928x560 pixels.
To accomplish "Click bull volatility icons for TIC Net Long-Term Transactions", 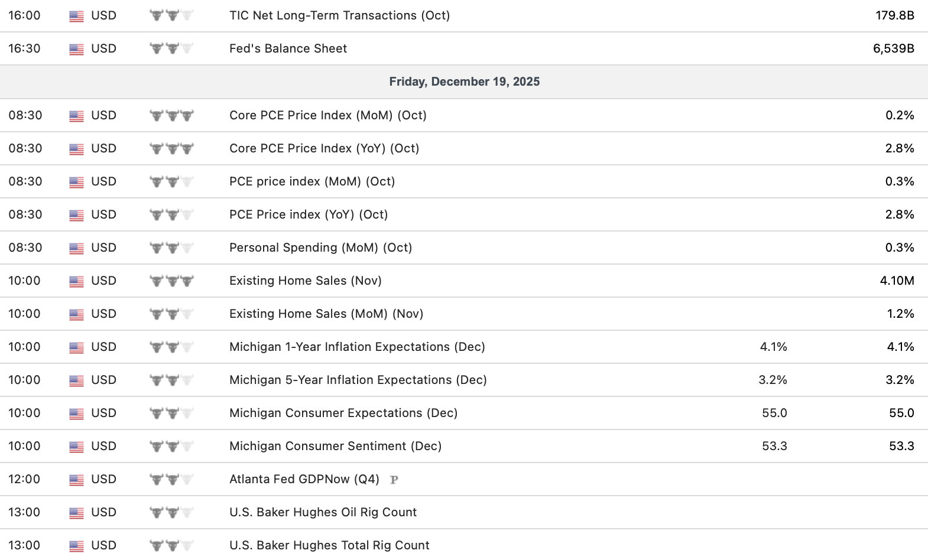I will (x=171, y=15).
